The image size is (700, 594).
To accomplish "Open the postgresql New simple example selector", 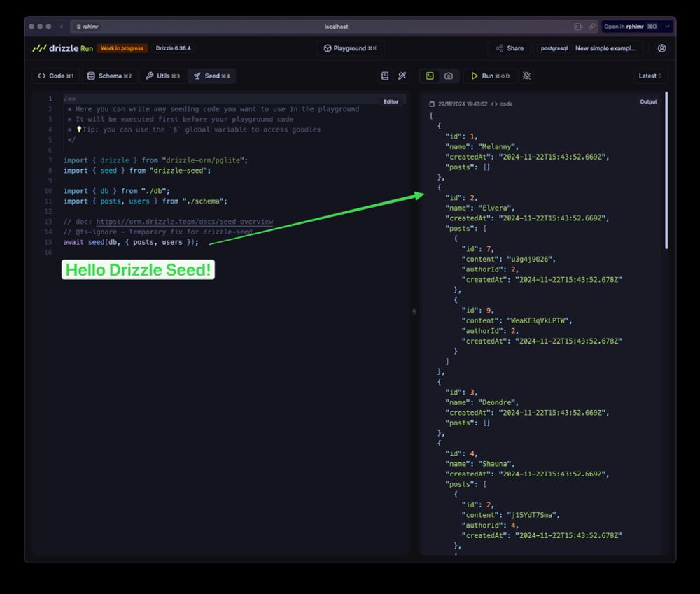I will tap(589, 48).
